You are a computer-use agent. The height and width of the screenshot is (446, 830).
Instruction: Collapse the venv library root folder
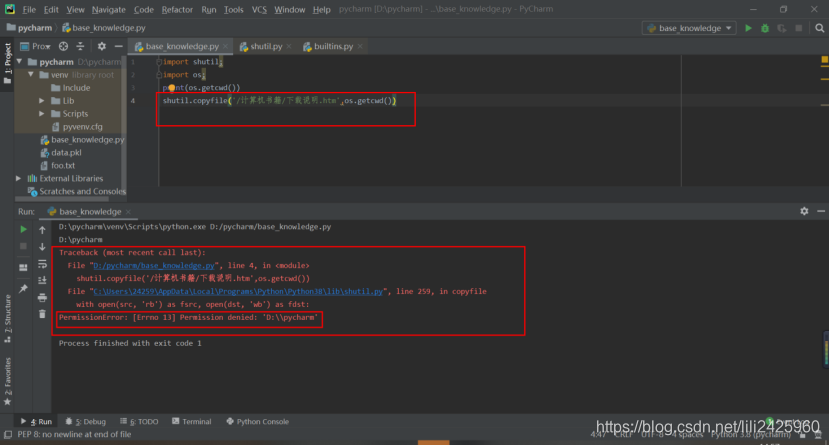click(31, 75)
